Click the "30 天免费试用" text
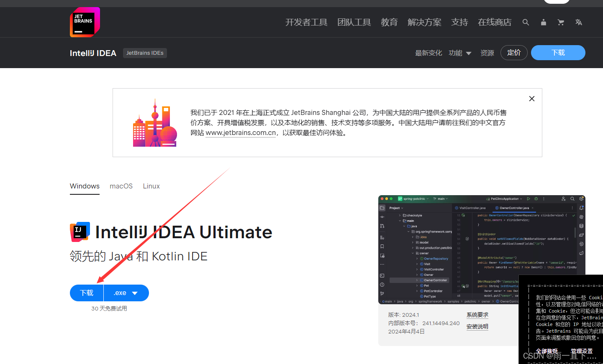Screen dimensions: 603x364 tap(109, 309)
